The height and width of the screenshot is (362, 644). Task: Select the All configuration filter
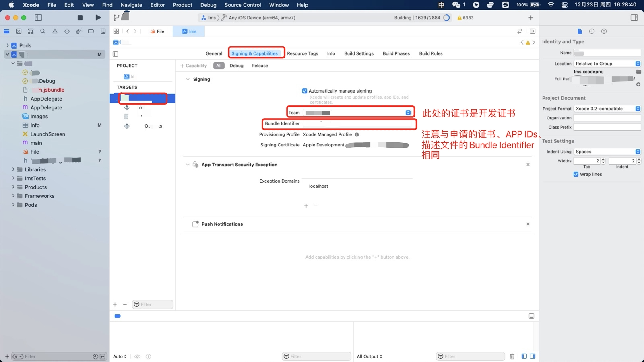tap(219, 66)
